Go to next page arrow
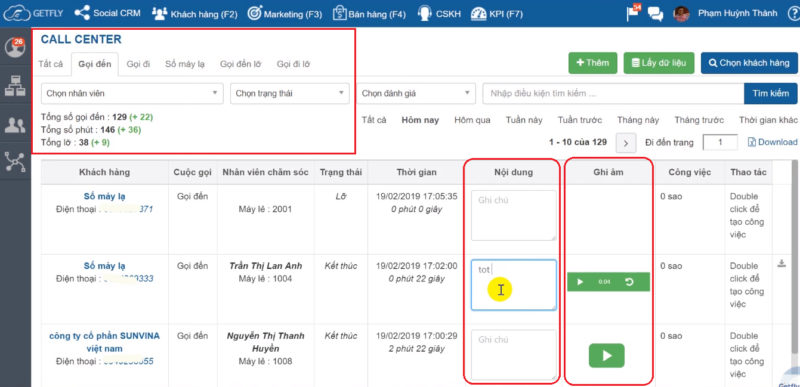This screenshot has width=800, height=387. click(626, 143)
